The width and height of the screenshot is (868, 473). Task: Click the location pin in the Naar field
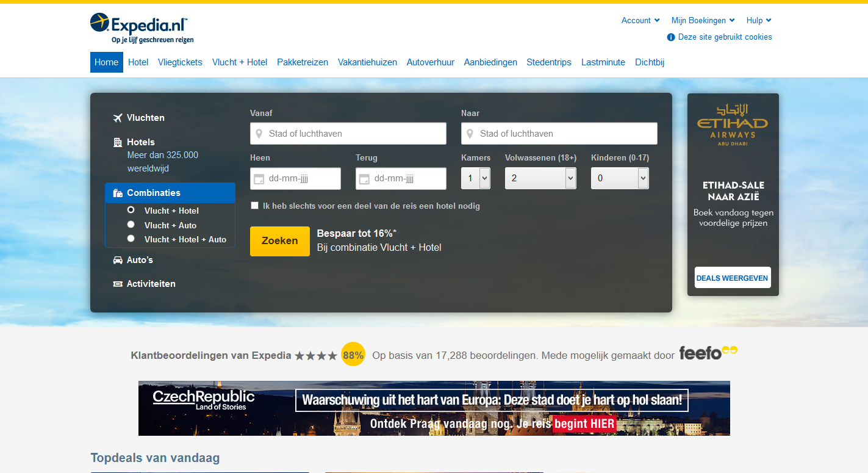(x=470, y=134)
